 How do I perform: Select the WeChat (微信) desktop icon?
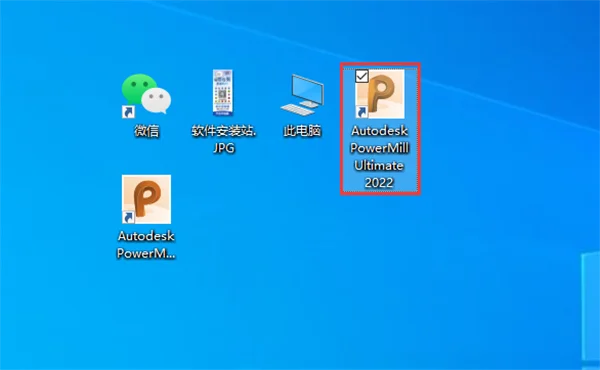click(x=146, y=95)
